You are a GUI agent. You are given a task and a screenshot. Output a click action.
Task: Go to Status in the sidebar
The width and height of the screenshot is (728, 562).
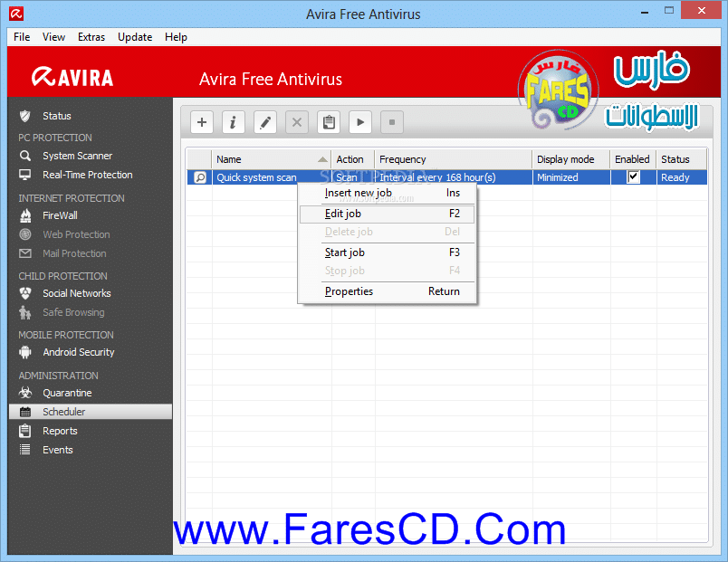57,116
